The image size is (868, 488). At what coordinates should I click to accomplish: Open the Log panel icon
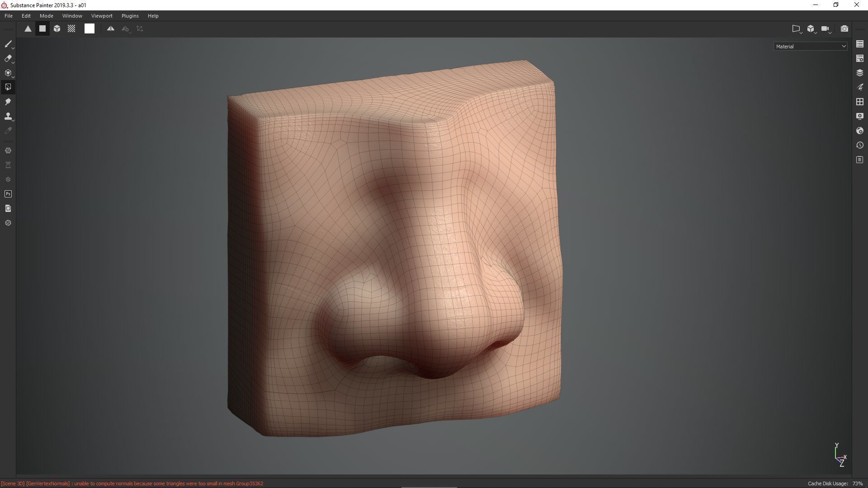(860, 160)
